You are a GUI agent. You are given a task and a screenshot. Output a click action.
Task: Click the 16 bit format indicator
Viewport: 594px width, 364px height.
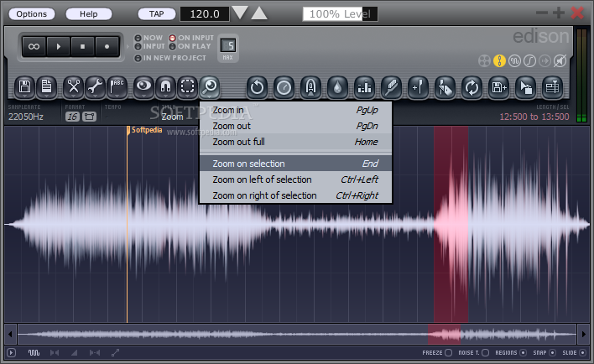72,117
